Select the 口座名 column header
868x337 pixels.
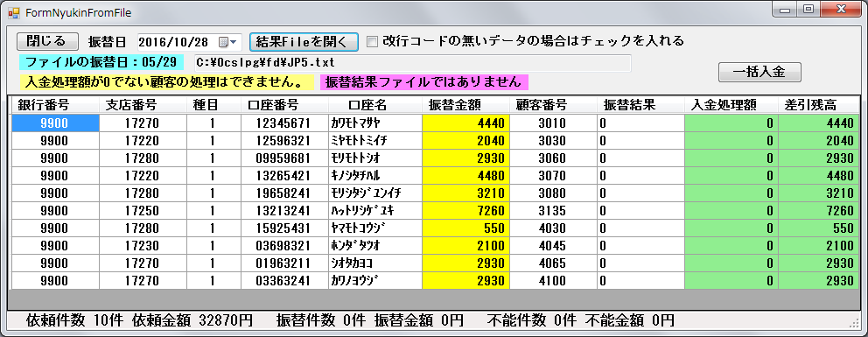pos(375,105)
